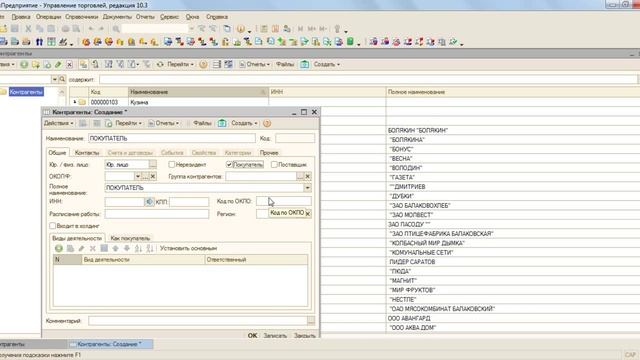Click delete X icon in activity table toolbar

93,248
